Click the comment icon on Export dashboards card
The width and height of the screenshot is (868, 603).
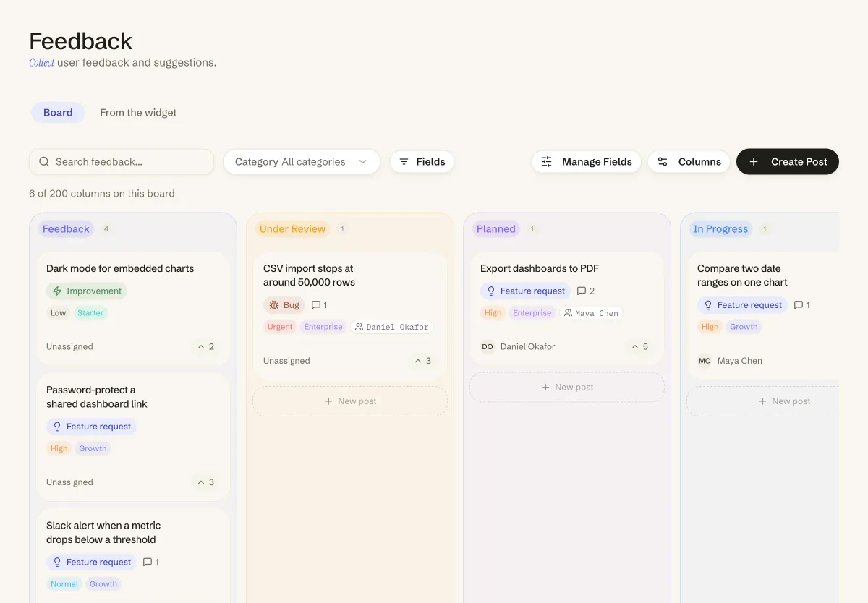(582, 291)
